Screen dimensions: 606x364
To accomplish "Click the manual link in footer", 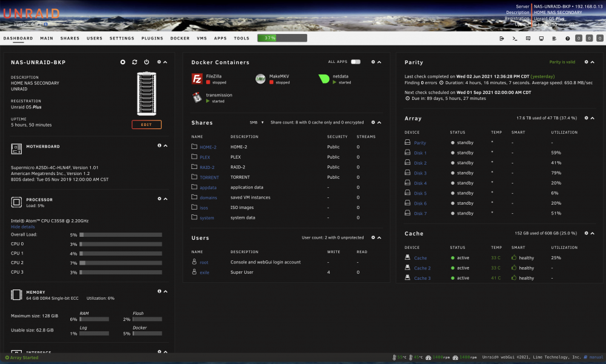I will (x=596, y=357).
